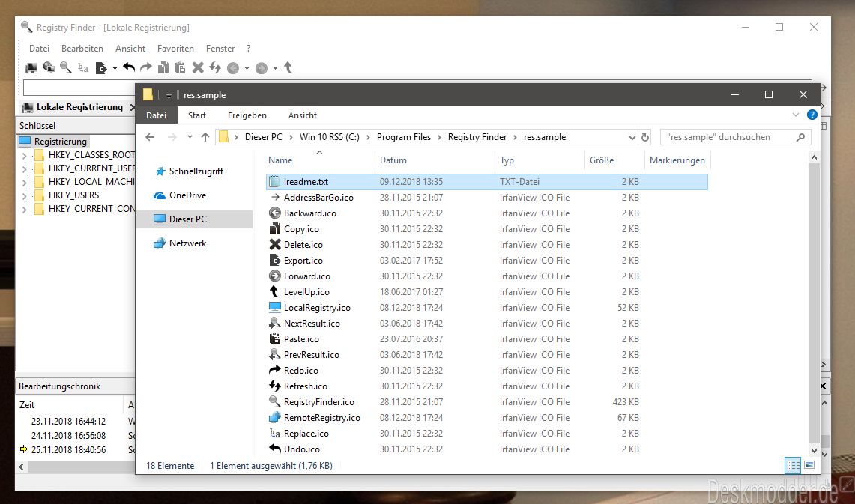Select the HKEY_USERS registry key
Viewport: 855px width, 504px height.
[x=73, y=195]
